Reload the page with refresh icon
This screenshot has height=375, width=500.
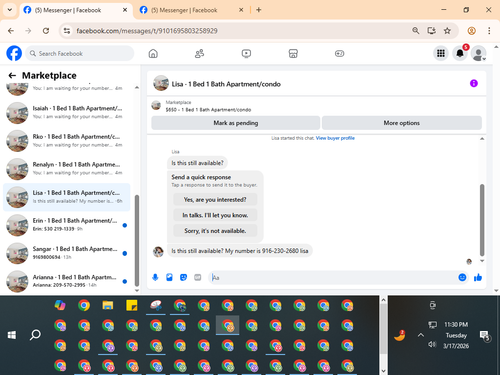pyautogui.click(x=46, y=31)
